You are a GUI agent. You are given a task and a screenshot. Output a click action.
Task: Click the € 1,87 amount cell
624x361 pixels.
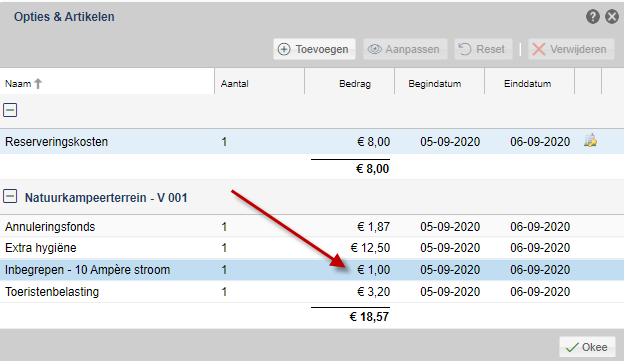373,226
